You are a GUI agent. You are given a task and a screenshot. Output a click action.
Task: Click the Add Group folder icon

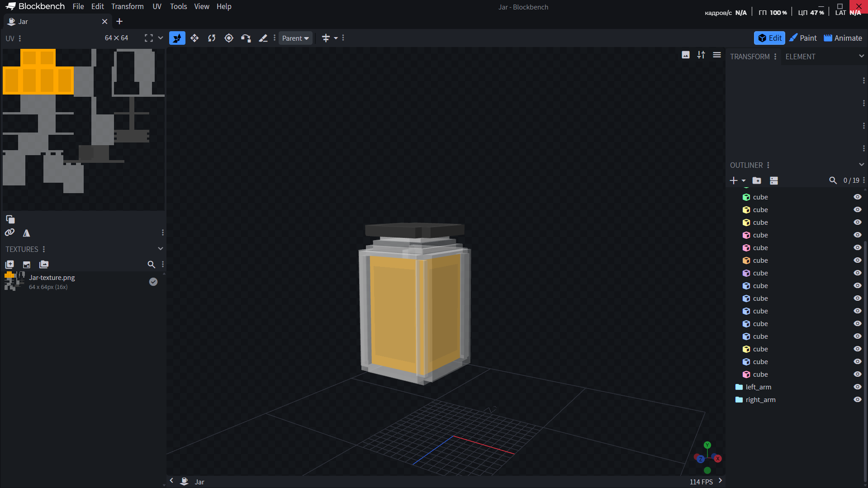tap(757, 180)
